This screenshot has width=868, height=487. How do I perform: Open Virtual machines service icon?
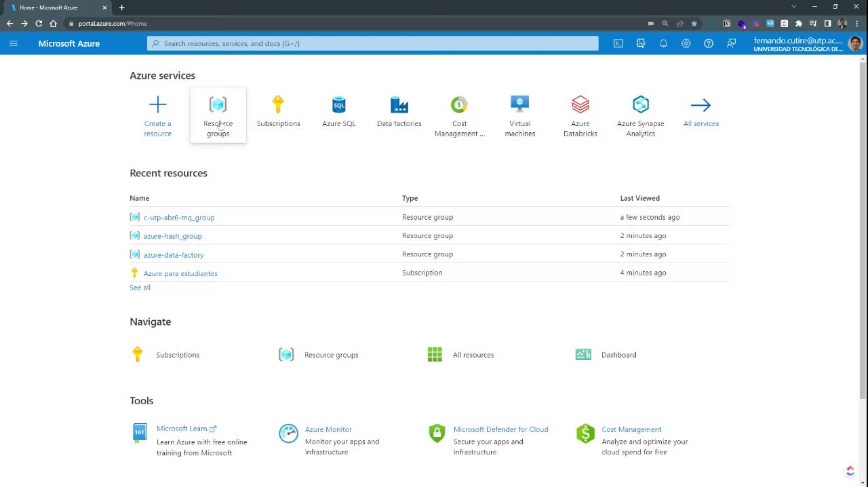(519, 104)
